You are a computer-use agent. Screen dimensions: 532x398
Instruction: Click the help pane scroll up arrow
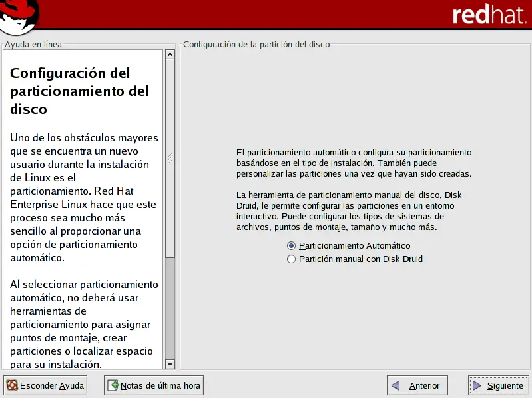pos(170,54)
